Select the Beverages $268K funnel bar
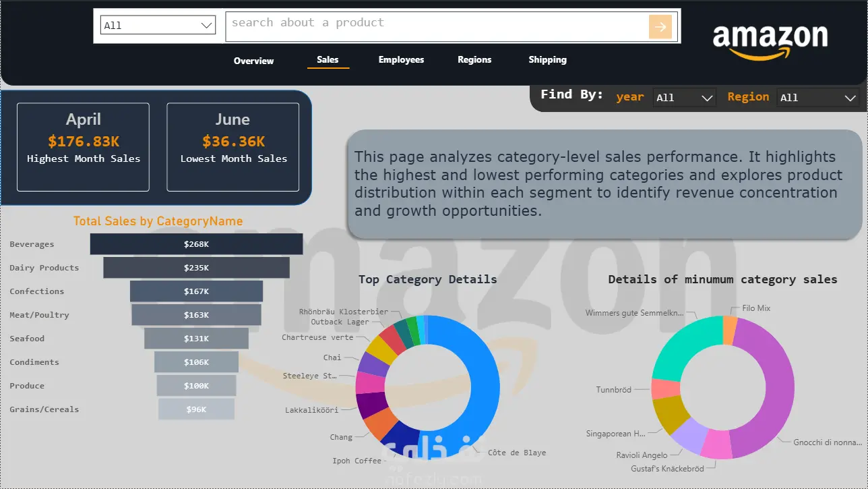Screen dimensions: 868x489 click(x=196, y=244)
